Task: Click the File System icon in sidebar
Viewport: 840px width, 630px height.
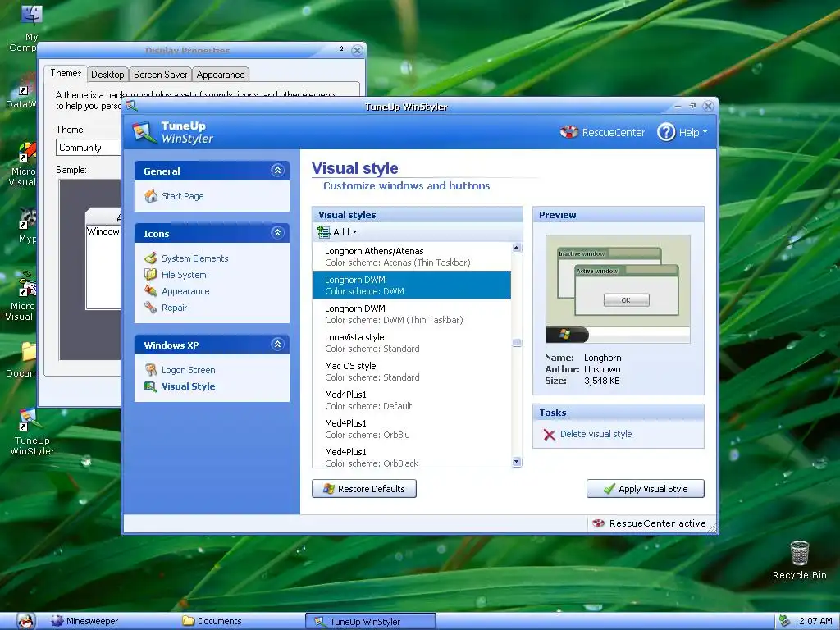Action: pos(151,275)
